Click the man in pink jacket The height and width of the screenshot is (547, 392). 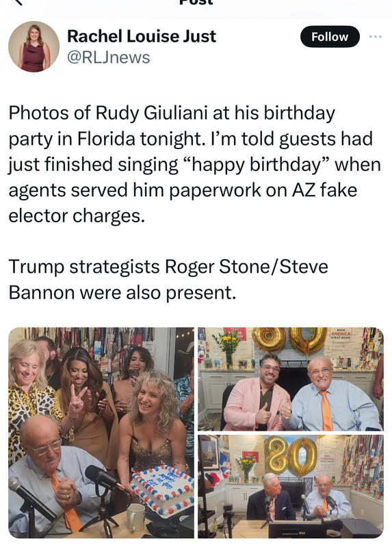(257, 392)
